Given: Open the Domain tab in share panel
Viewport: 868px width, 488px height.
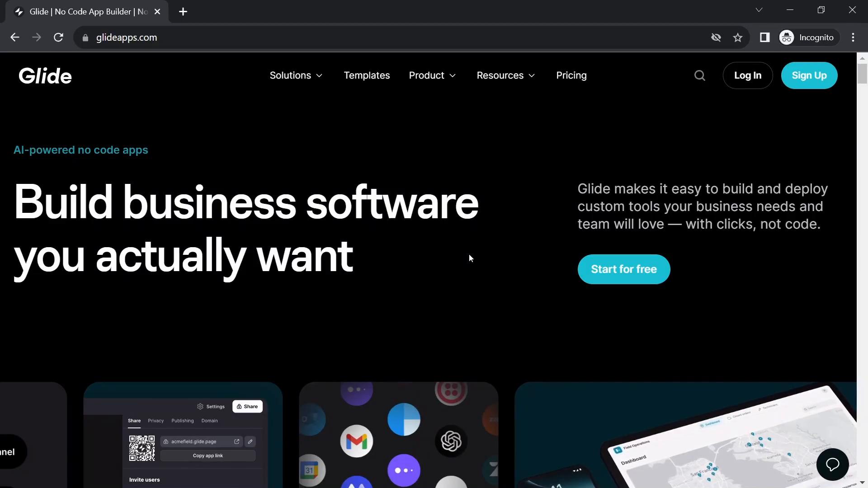Looking at the screenshot, I should (x=209, y=420).
